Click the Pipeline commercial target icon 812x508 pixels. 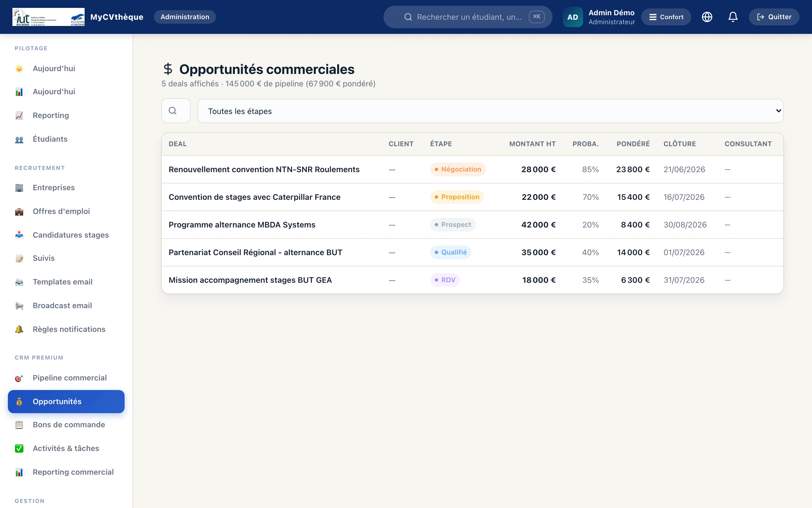point(19,378)
